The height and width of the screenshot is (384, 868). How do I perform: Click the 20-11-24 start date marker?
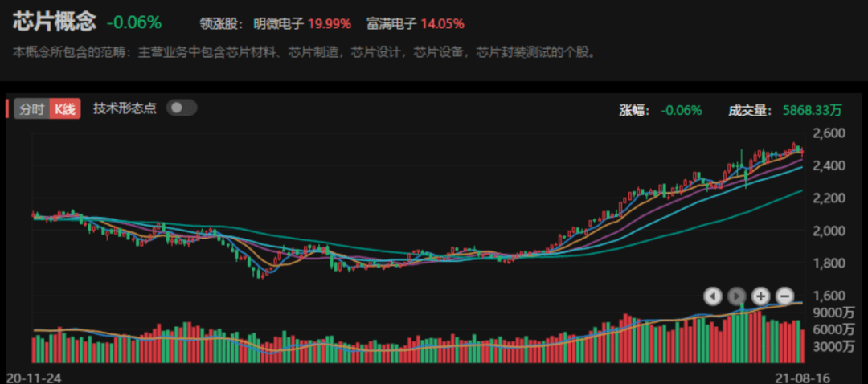(33, 377)
